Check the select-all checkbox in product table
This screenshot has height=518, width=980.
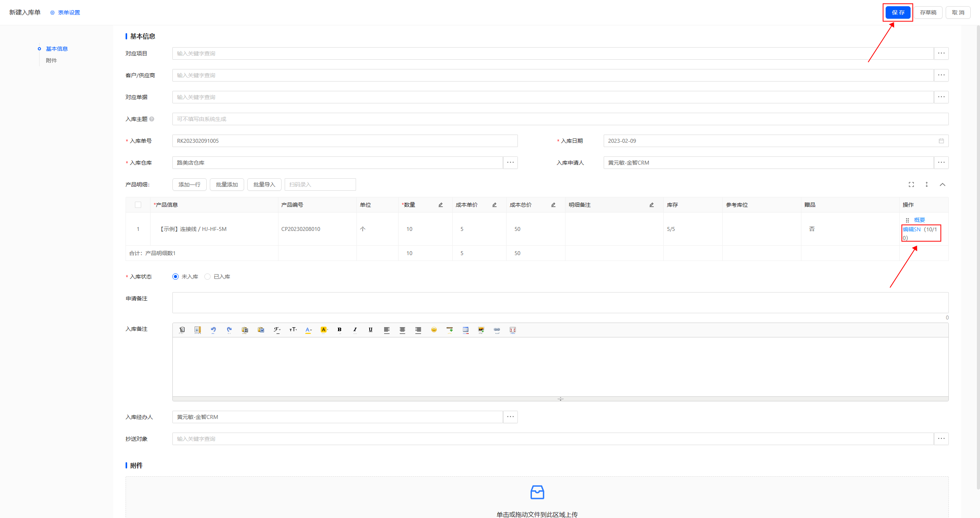tap(138, 205)
